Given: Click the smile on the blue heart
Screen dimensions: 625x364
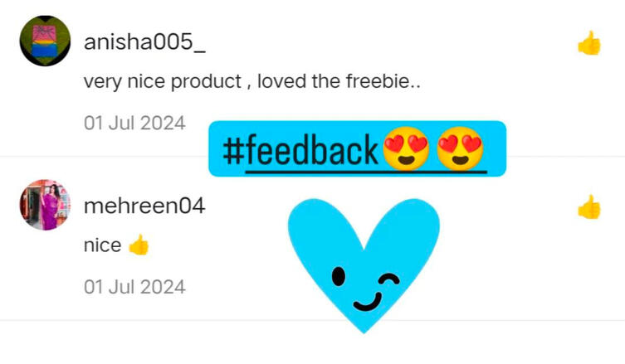Looking at the screenshot, I should pyautogui.click(x=368, y=302).
